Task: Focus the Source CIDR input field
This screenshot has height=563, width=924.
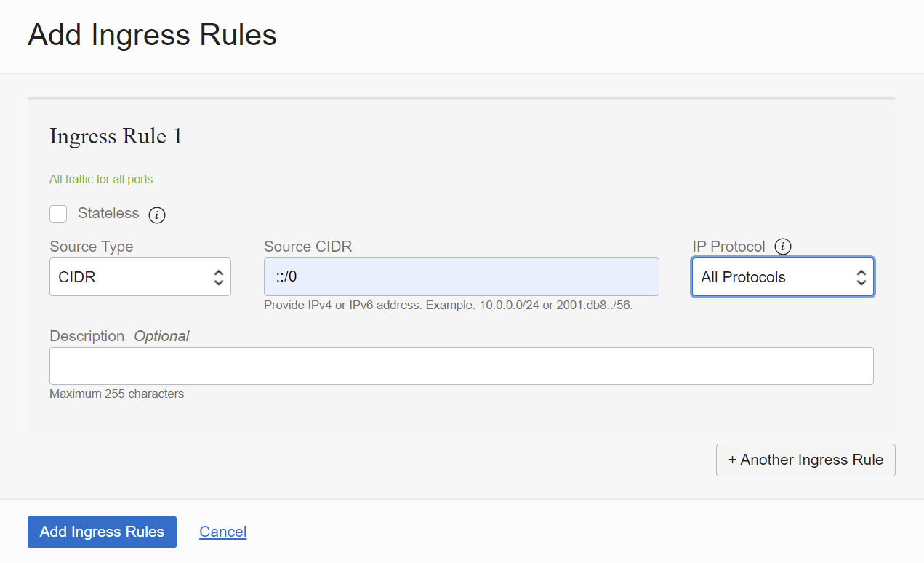Action: coord(462,277)
